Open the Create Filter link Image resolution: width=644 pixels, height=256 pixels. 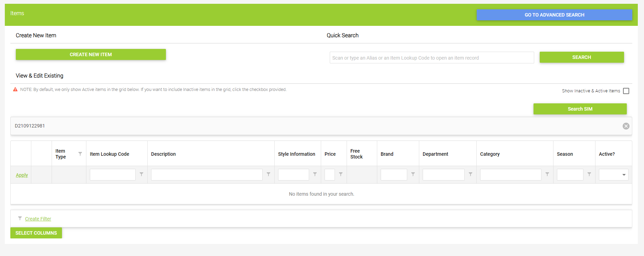(x=38, y=219)
